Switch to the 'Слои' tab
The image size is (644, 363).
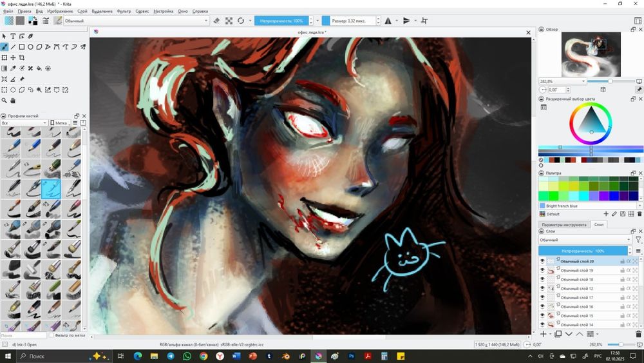tap(599, 224)
